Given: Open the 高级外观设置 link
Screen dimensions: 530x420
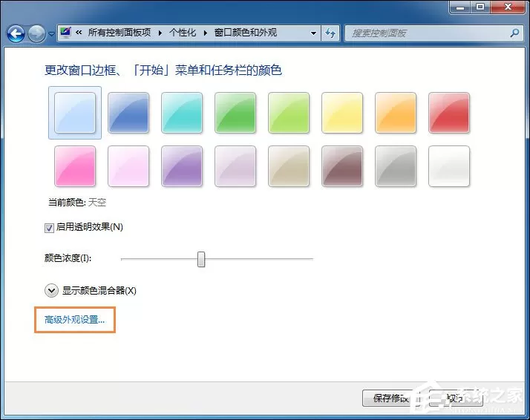Looking at the screenshot, I should point(75,320).
